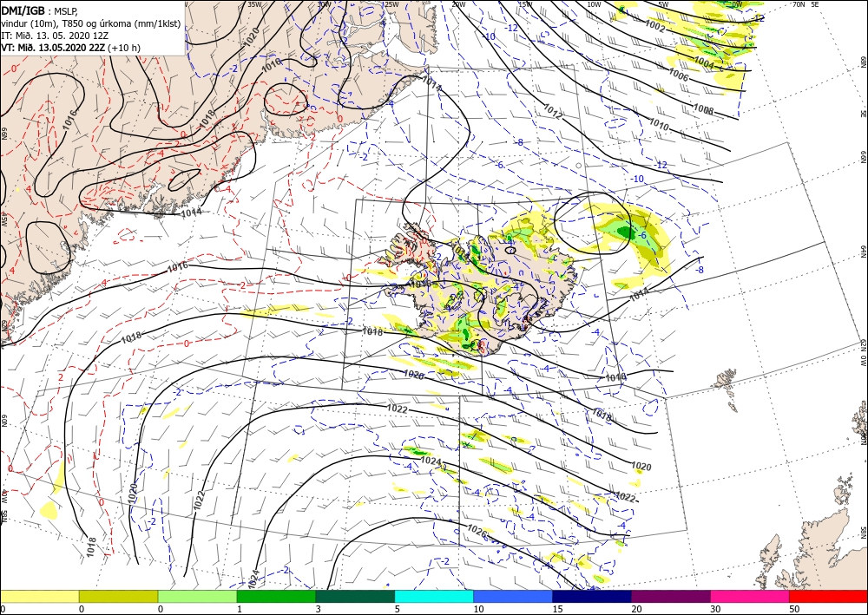
Task: Click the 'vindur (10m), T850 og úrkoma' line
Action: click(91, 23)
